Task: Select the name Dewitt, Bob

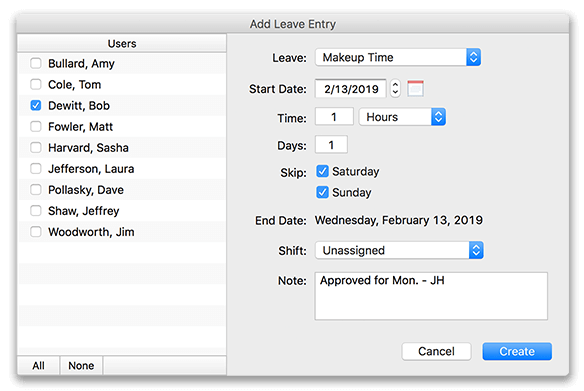Action: [79, 106]
